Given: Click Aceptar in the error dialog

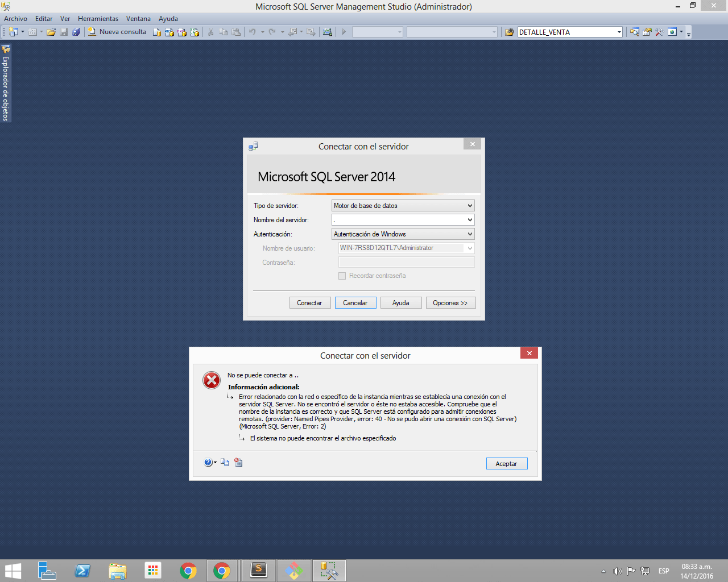Looking at the screenshot, I should pos(507,464).
